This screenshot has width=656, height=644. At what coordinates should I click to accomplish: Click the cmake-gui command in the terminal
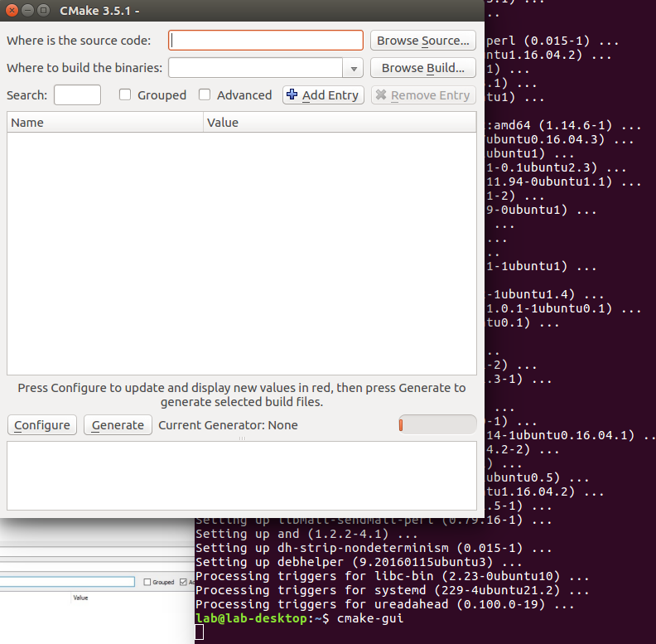(370, 618)
